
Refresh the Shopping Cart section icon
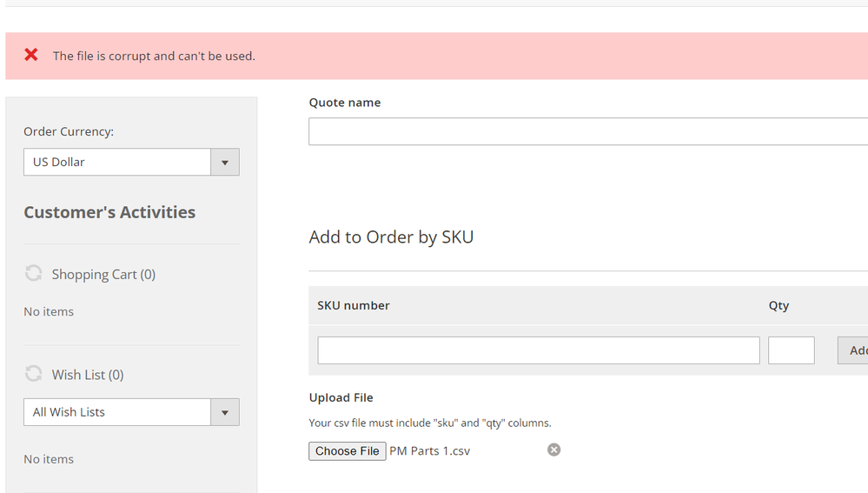click(33, 274)
